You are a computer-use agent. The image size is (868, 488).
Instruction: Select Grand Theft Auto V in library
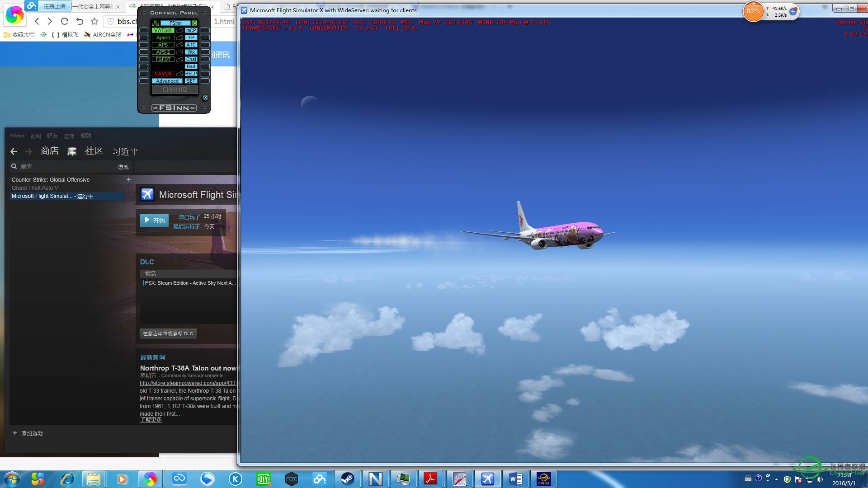click(35, 188)
